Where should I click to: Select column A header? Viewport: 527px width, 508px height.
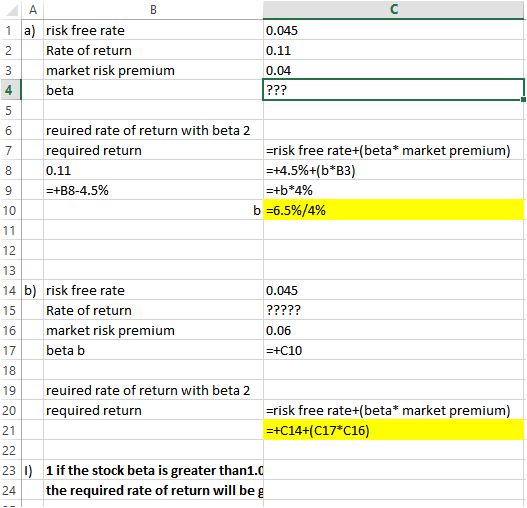[33, 10]
